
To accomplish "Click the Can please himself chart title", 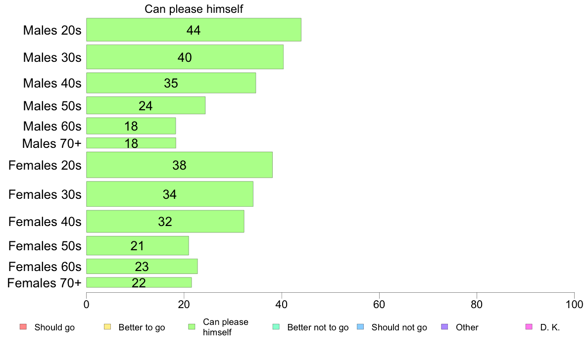I will [194, 9].
